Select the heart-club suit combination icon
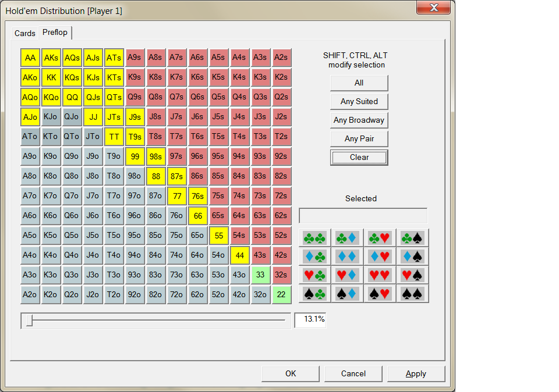Viewport: 559px width, 392px height. tap(314, 275)
